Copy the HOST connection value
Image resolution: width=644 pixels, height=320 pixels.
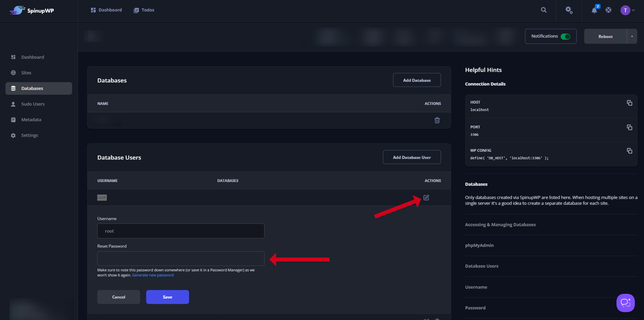629,103
